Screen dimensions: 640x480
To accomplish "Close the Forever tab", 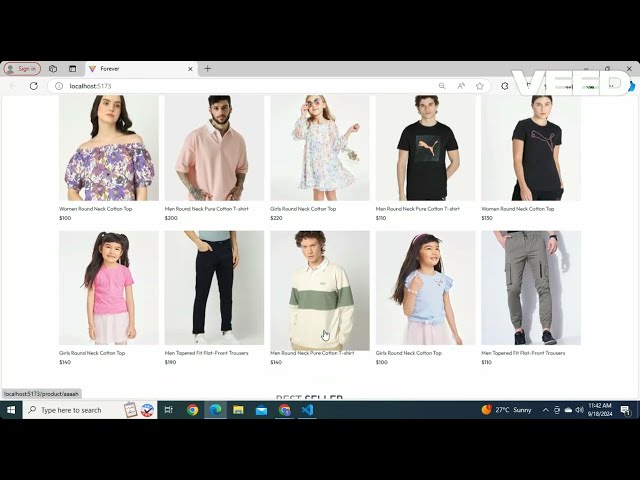I will (190, 69).
